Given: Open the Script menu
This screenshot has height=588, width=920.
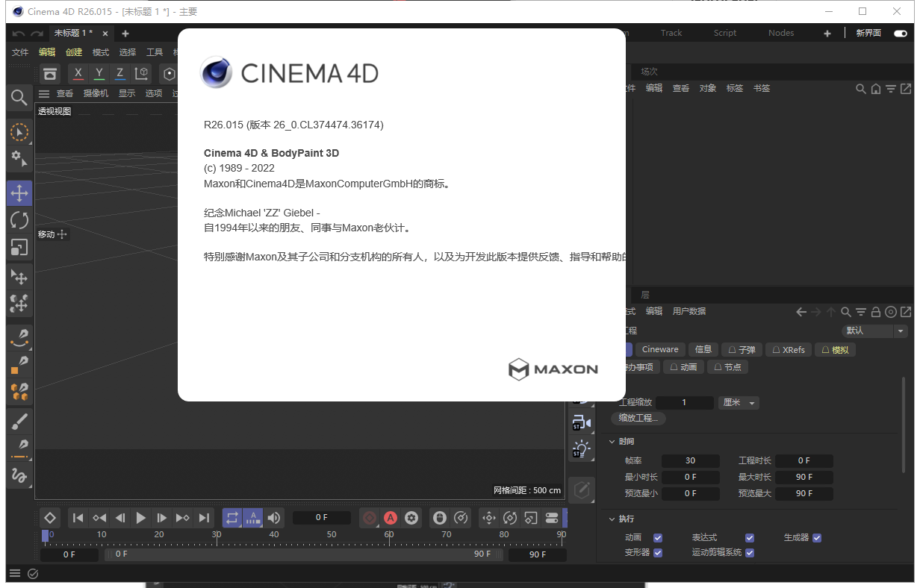Looking at the screenshot, I should tap(724, 33).
